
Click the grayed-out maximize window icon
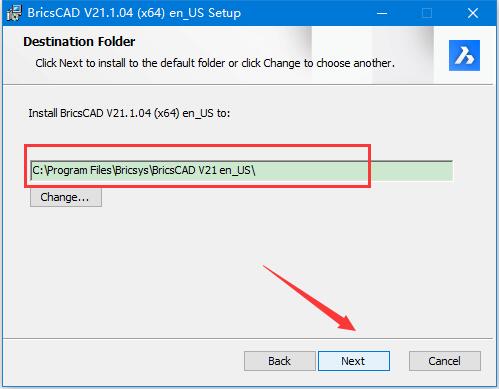point(427,13)
